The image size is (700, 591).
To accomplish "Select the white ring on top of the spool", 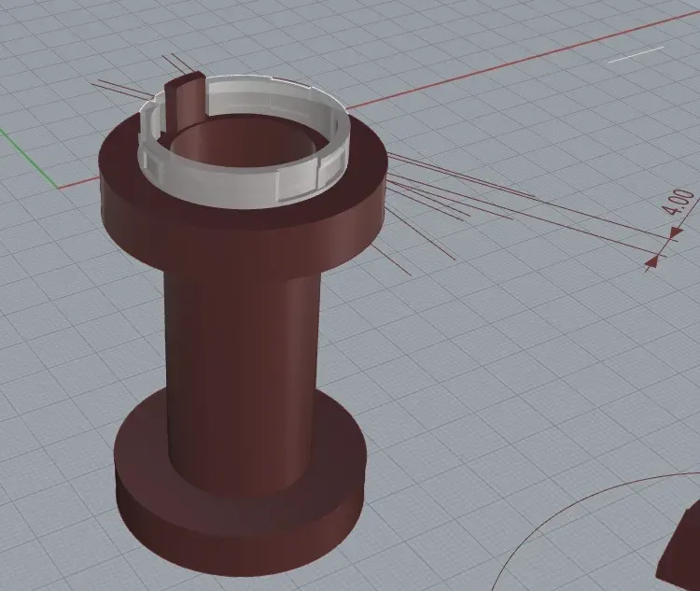I will point(244,190).
